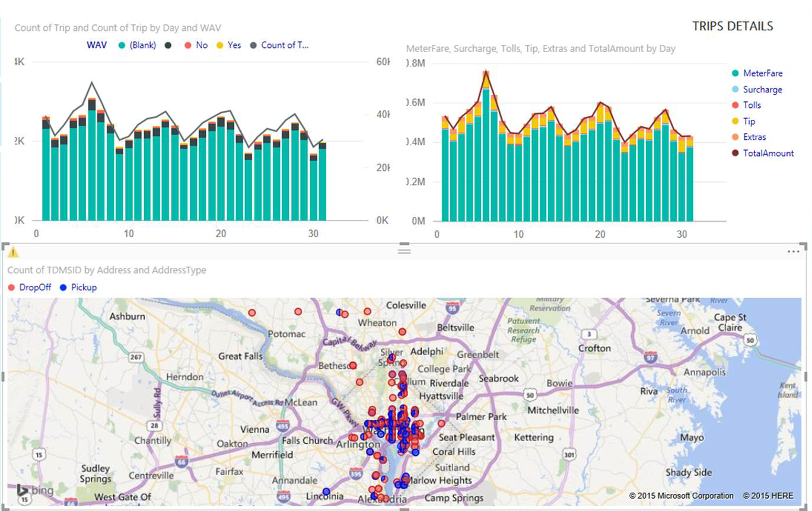Click the Chantilly label on the map
Viewport: 812px width, 511px height.
(153, 440)
